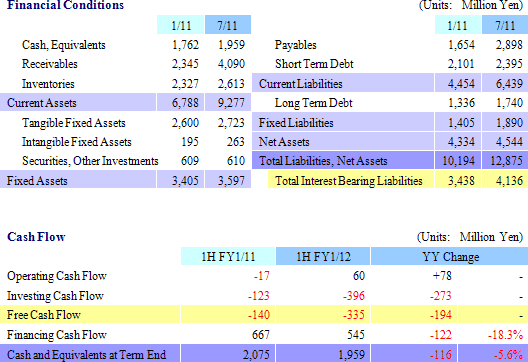Click the 'Securities, Other Investments' label
This screenshot has height=362, width=528.
(x=90, y=161)
